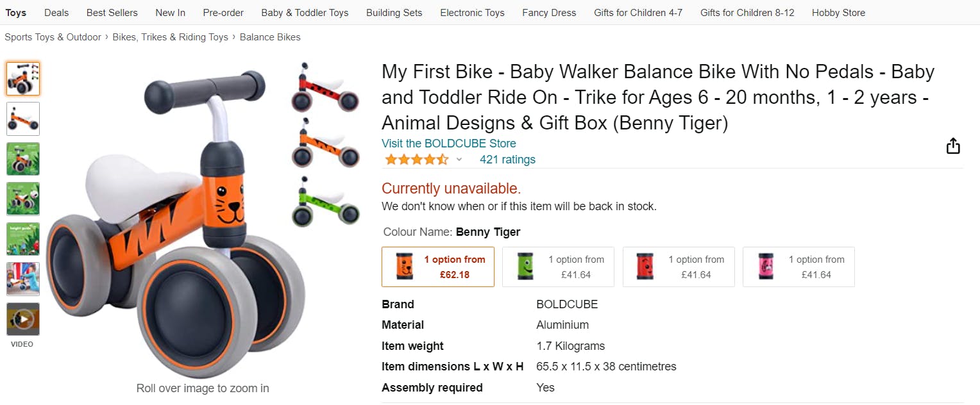The height and width of the screenshot is (405, 980).
Task: Play the product video thumbnail
Action: 23,318
